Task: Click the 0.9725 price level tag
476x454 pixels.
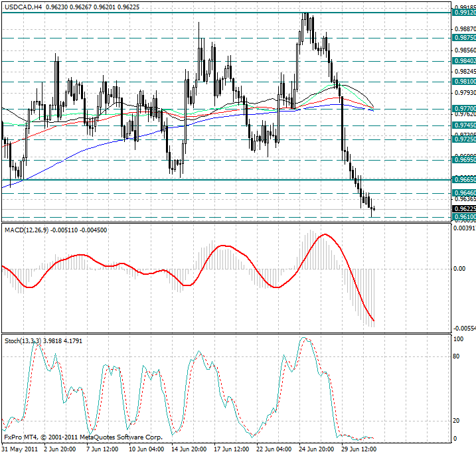Action: click(x=464, y=139)
